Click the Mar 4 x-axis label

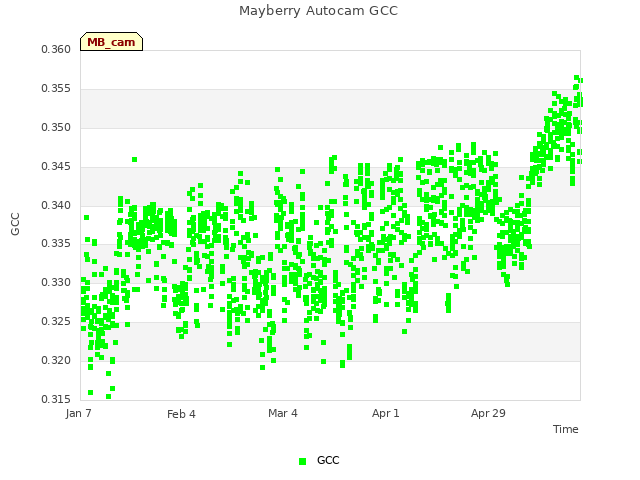(x=283, y=413)
